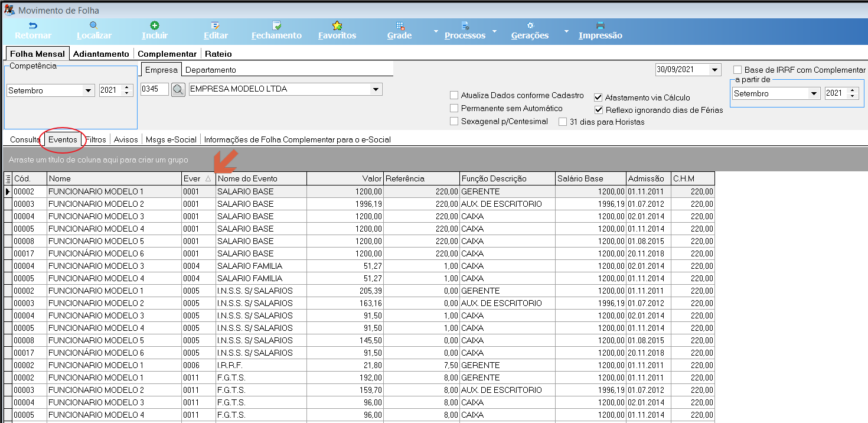
Task: Sort by Admissão column header
Action: [x=648, y=178]
